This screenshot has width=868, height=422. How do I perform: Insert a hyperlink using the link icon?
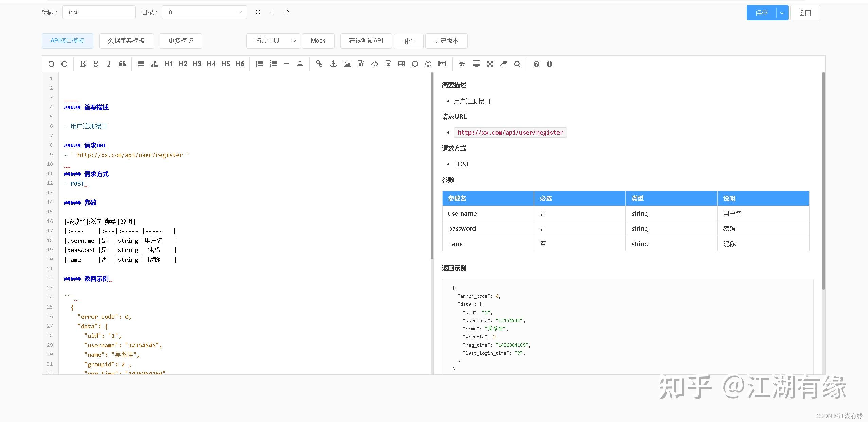pyautogui.click(x=319, y=64)
